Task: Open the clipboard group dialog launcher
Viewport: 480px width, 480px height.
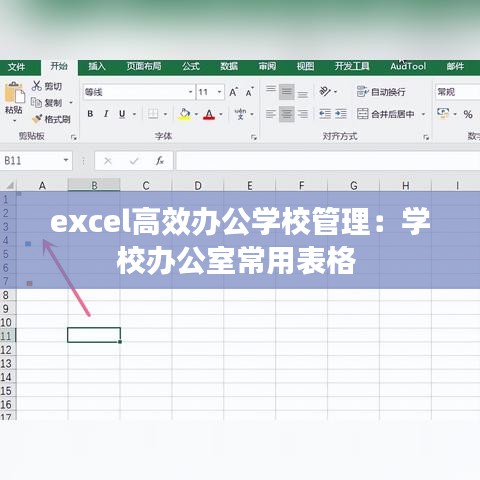Action: tap(74, 137)
